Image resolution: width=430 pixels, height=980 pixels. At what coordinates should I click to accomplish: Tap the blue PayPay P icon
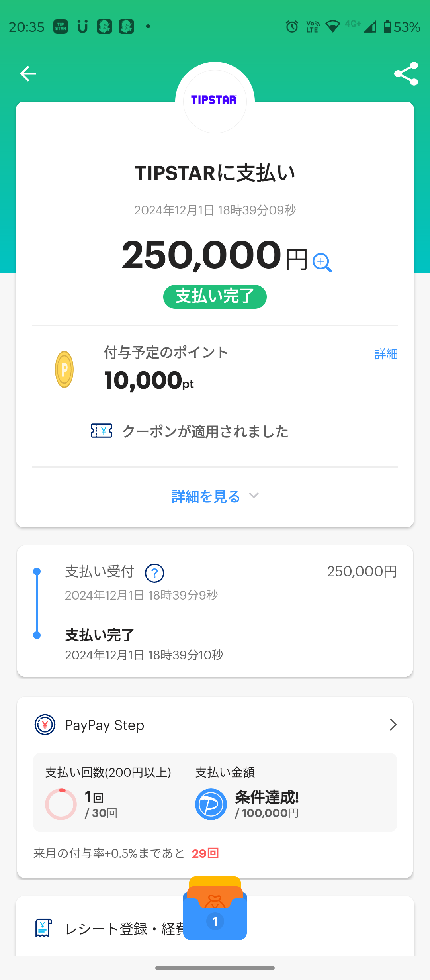[x=211, y=804]
